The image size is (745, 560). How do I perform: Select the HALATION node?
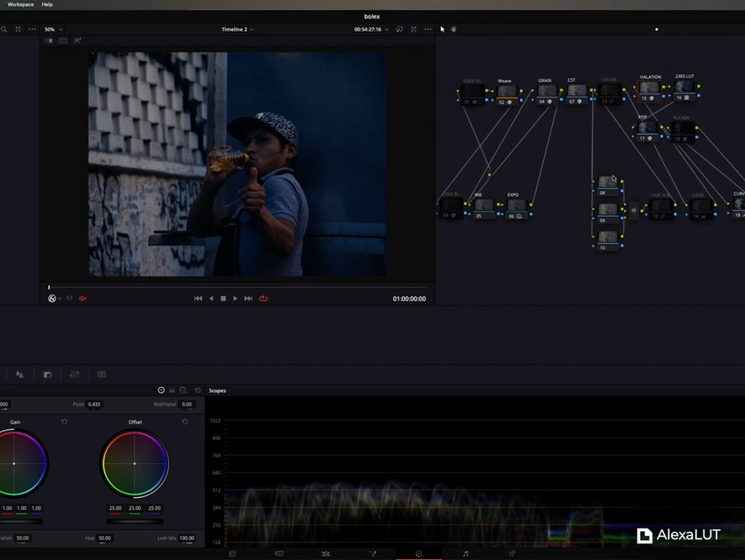click(x=649, y=88)
